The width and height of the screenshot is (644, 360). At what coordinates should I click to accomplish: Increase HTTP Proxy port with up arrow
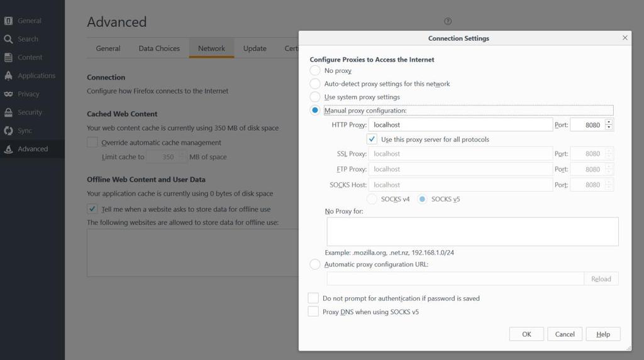coord(609,122)
